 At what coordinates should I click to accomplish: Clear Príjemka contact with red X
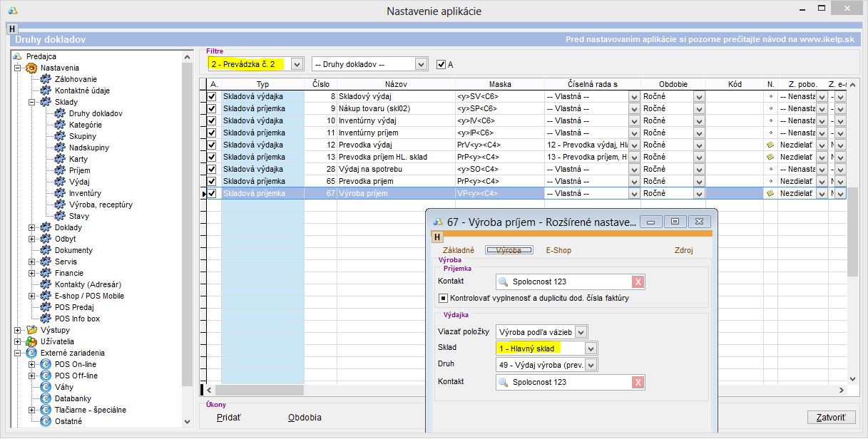(638, 282)
